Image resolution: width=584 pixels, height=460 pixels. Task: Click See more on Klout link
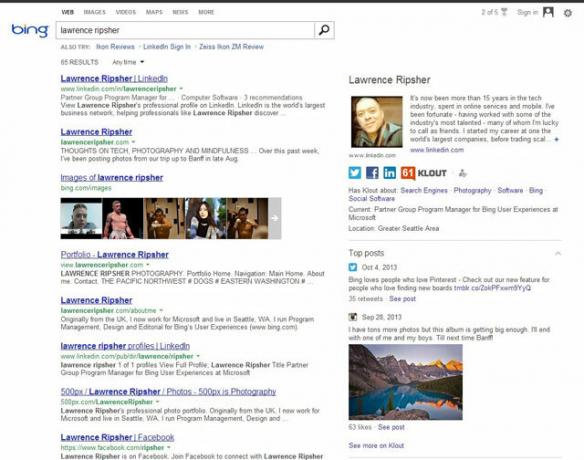coord(376,445)
